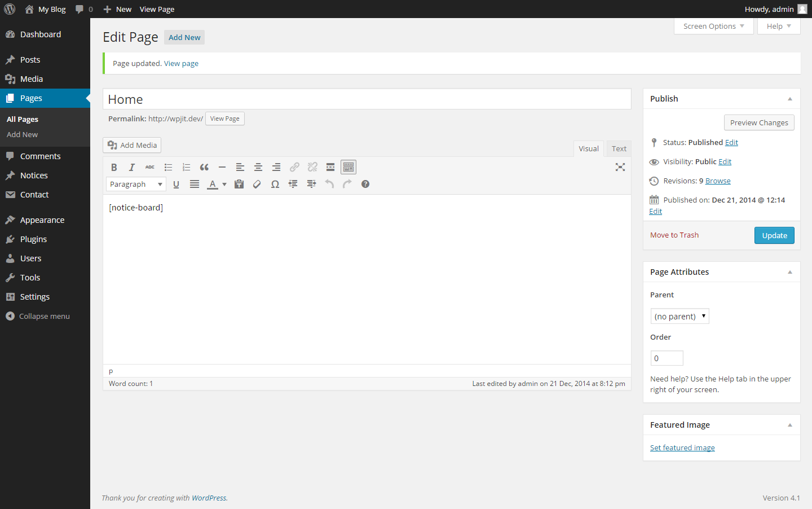
Task: Remove link with the unlink icon
Action: point(312,167)
